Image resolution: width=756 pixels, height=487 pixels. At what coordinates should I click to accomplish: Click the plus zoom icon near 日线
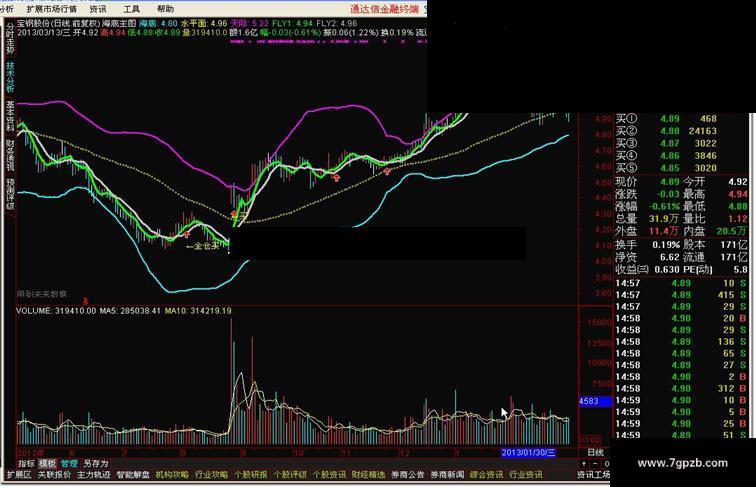coord(584,463)
